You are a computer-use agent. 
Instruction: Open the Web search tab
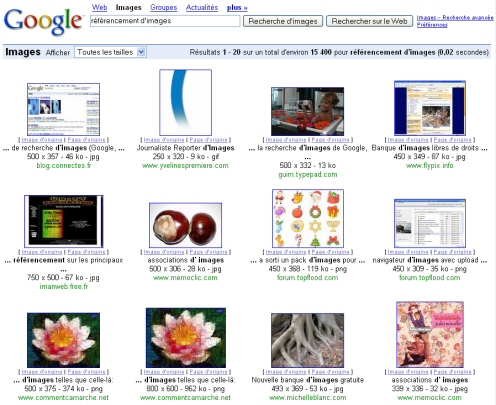click(x=99, y=7)
